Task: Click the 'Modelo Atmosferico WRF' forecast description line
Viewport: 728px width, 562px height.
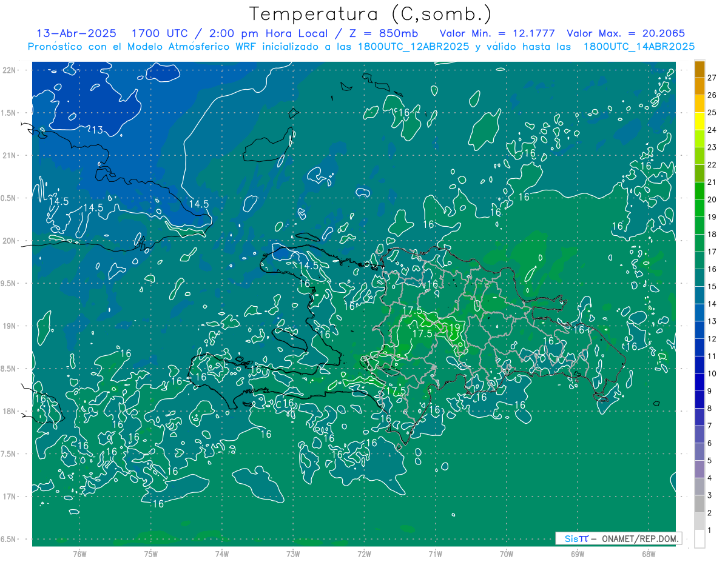Action: pos(361,46)
